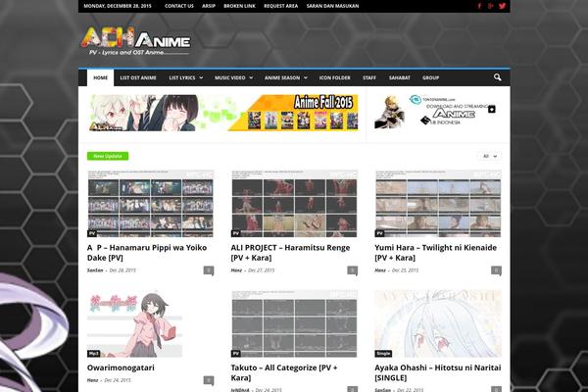Screen dimensions: 588x392
Task: Visit the site's Facebook page icon
Action: pyautogui.click(x=479, y=6)
